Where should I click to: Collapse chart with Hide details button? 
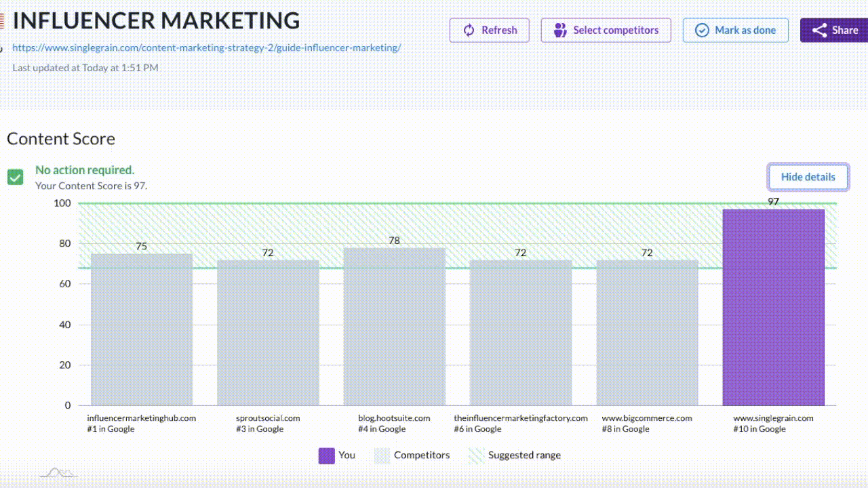click(x=808, y=177)
